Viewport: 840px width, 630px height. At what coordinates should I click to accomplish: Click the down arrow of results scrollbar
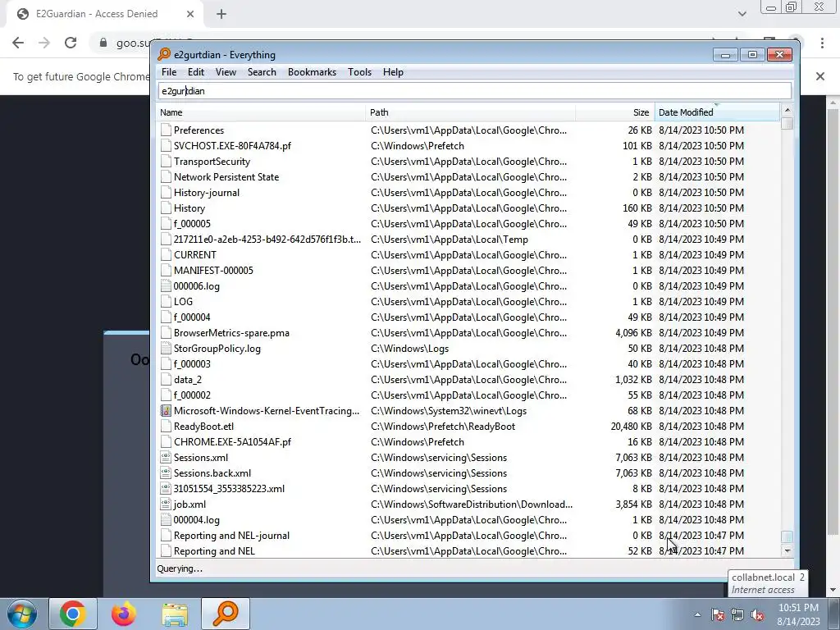787,550
